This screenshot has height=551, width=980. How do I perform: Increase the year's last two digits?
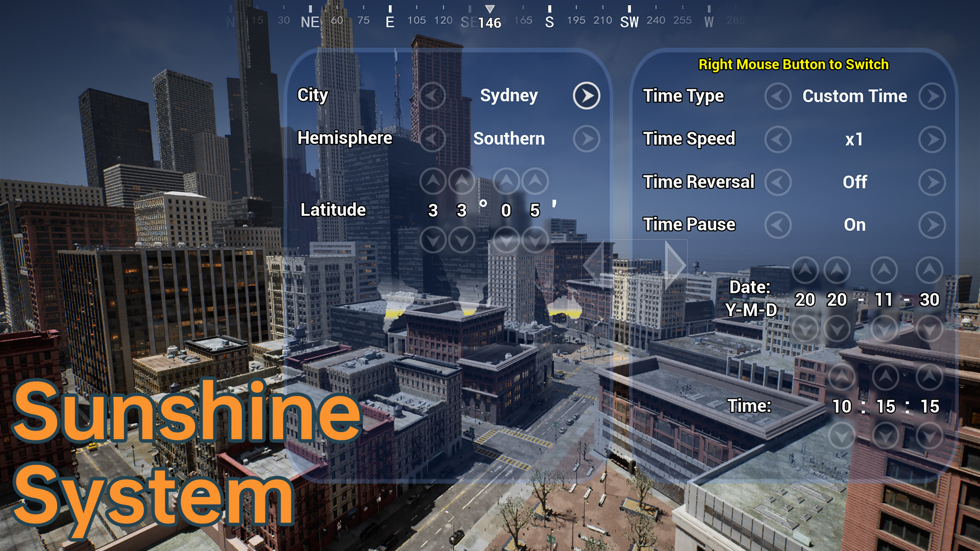point(837,270)
